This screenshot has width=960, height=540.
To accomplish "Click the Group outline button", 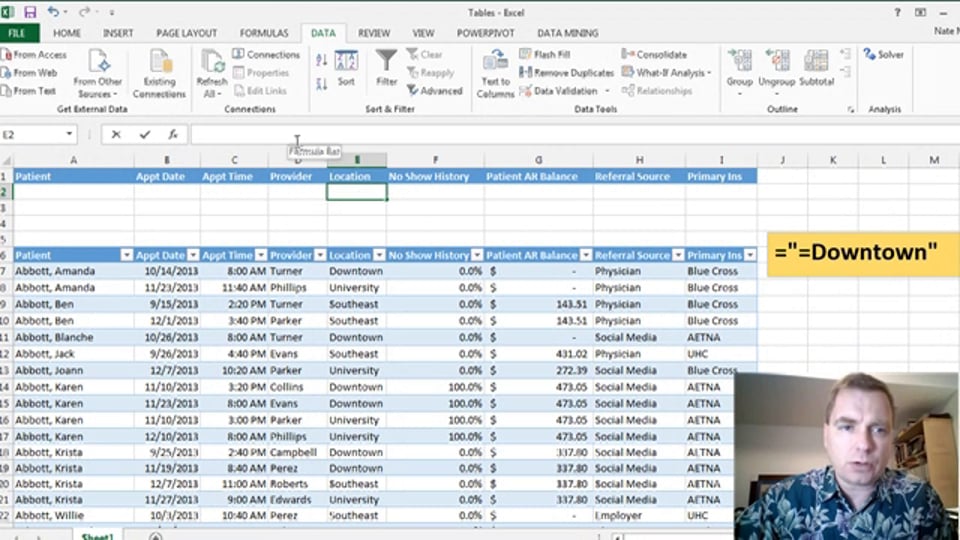I will click(740, 72).
